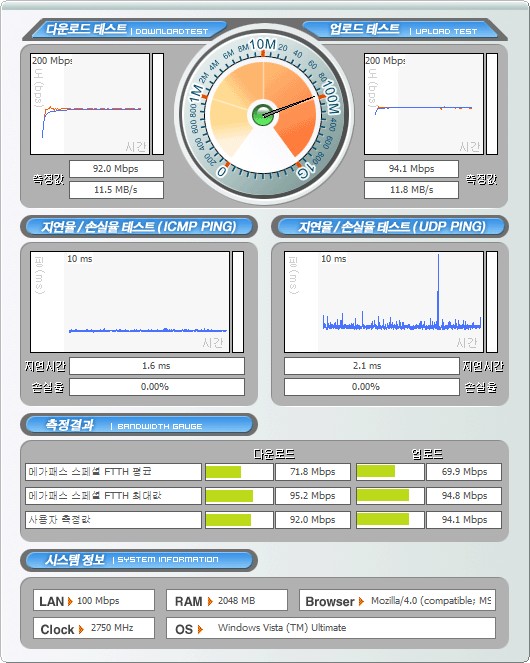The width and height of the screenshot is (530, 663).
Task: Click the 92.0 Mbps download result field
Action: [x=116, y=169]
